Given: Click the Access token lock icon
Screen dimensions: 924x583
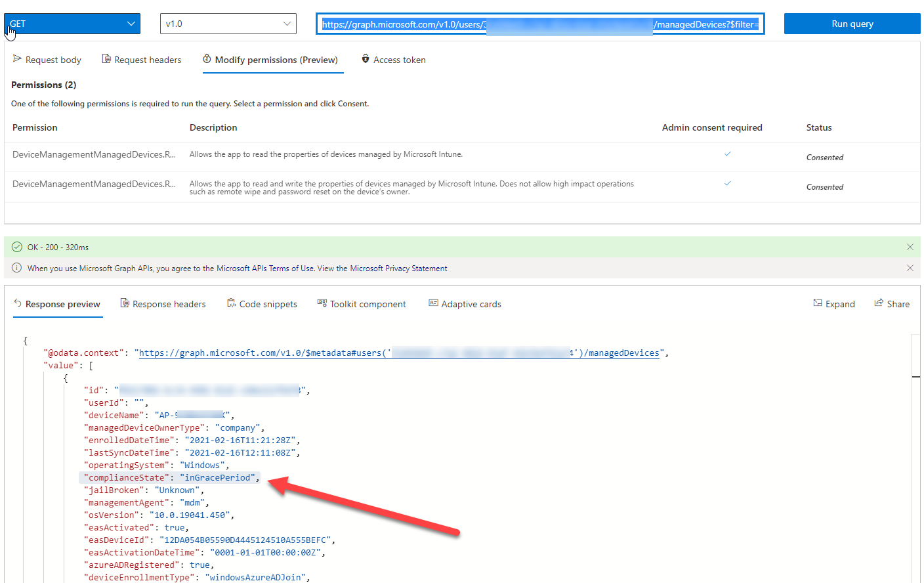Looking at the screenshot, I should (x=366, y=59).
